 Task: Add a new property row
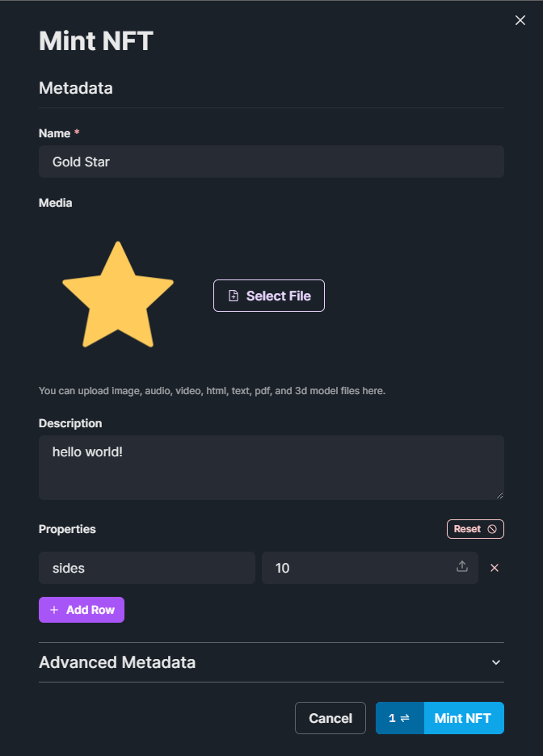(x=81, y=610)
